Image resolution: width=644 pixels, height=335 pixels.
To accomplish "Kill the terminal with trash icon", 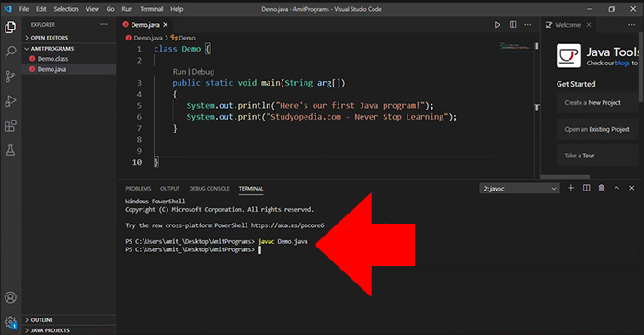I will (x=602, y=188).
